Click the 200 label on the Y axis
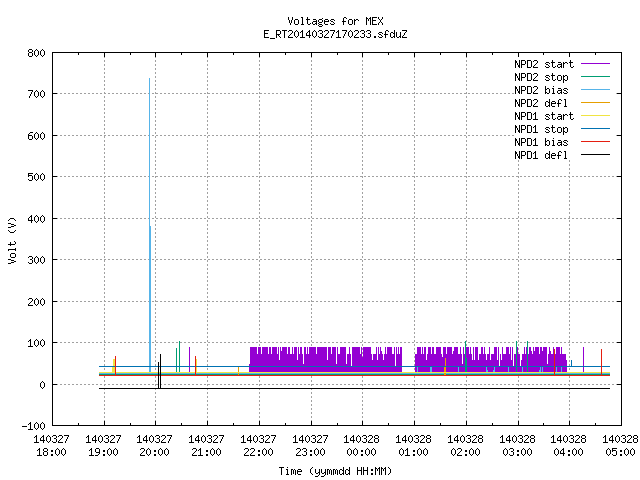 (36, 302)
